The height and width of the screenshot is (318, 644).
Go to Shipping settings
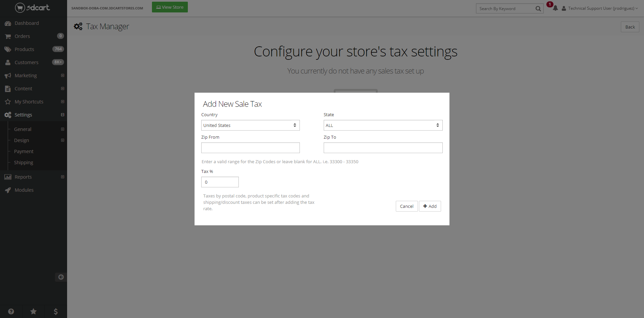(23, 163)
